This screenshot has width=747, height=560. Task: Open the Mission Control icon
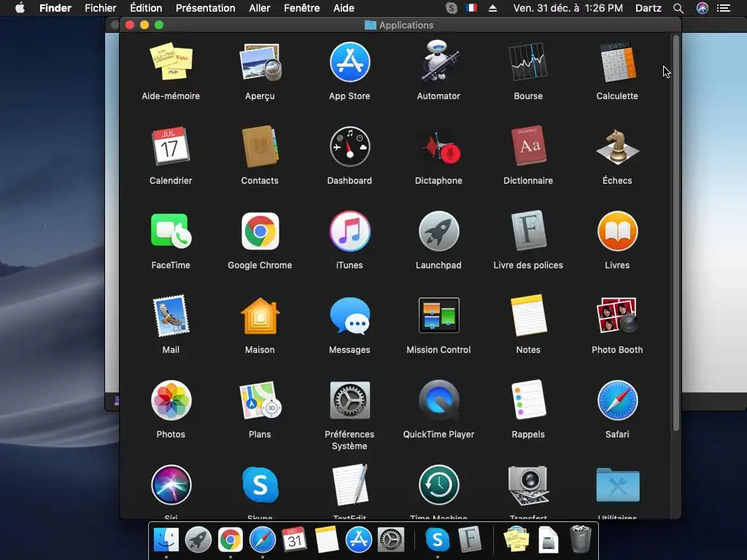[438, 315]
